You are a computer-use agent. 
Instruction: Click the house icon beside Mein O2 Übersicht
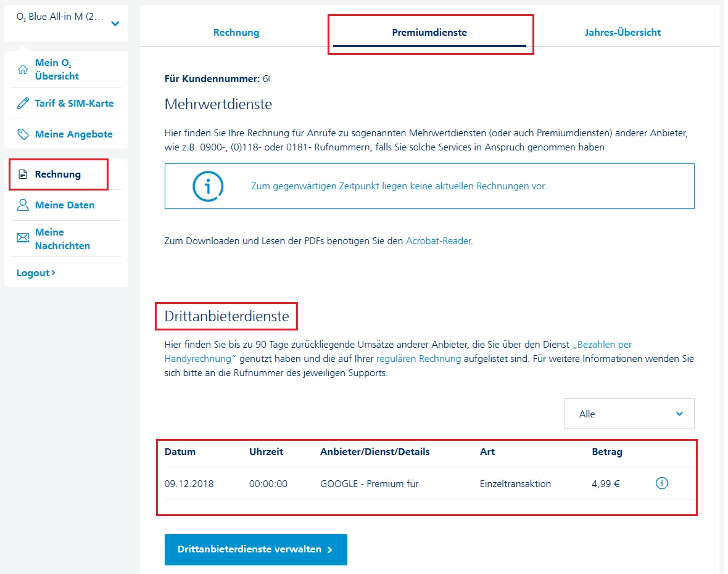(23, 69)
